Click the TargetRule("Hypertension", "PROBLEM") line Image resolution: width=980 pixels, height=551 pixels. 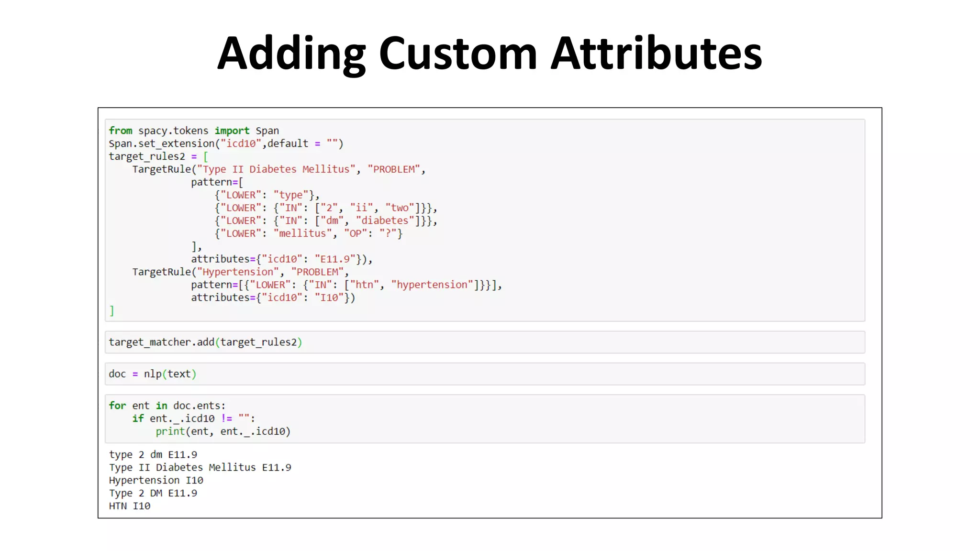pyautogui.click(x=241, y=272)
